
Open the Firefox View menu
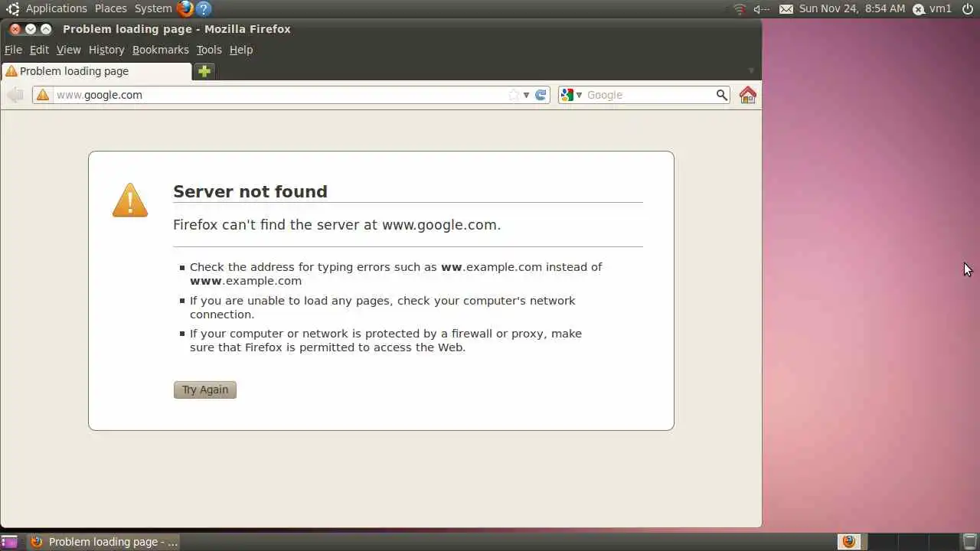[68, 50]
